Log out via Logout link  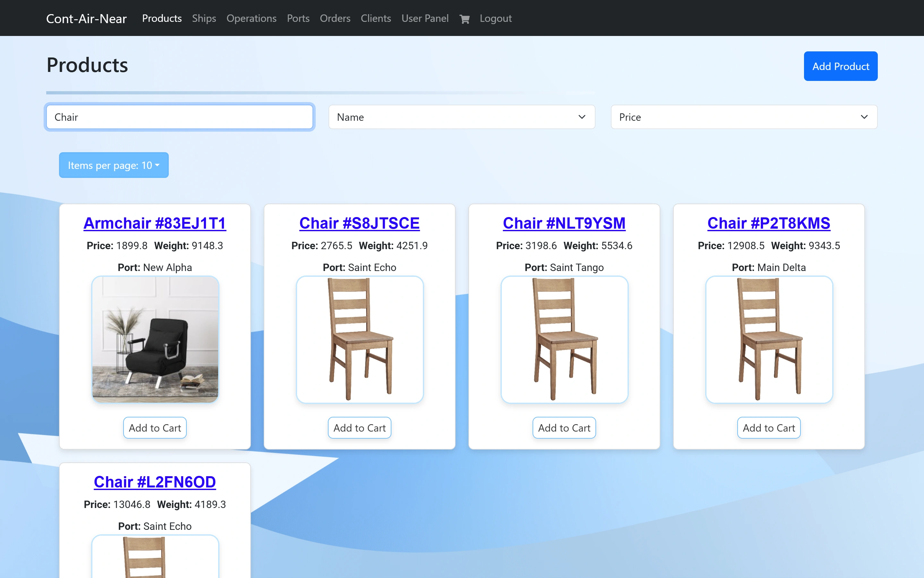click(496, 18)
